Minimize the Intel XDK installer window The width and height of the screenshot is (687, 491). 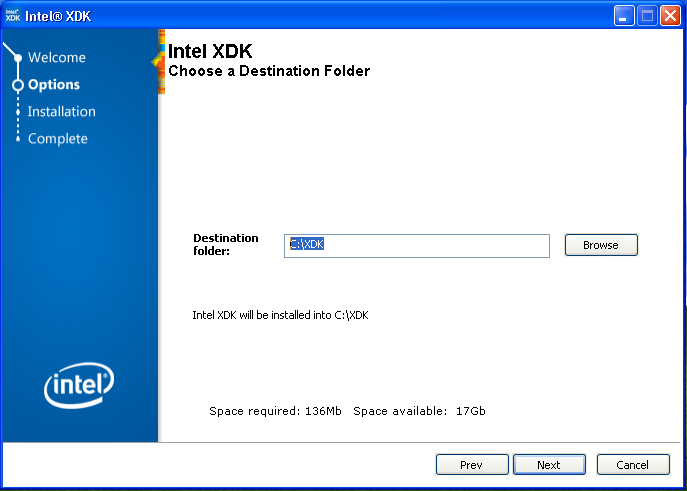624,16
